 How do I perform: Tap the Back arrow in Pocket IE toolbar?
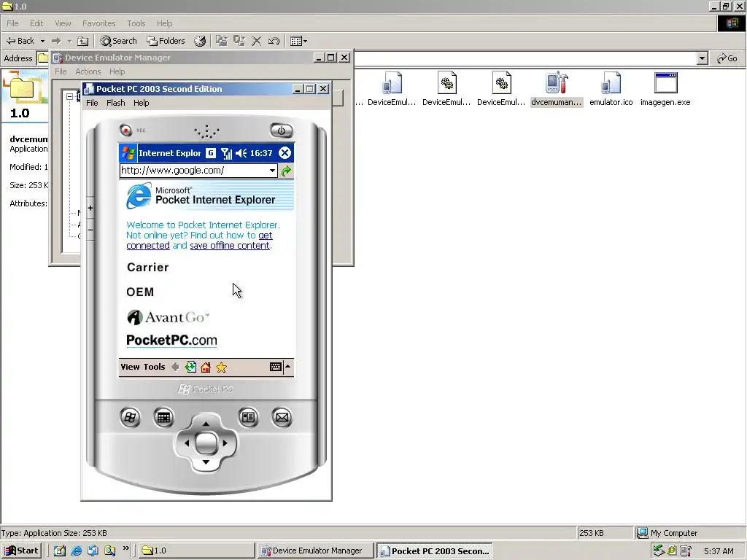coord(175,367)
